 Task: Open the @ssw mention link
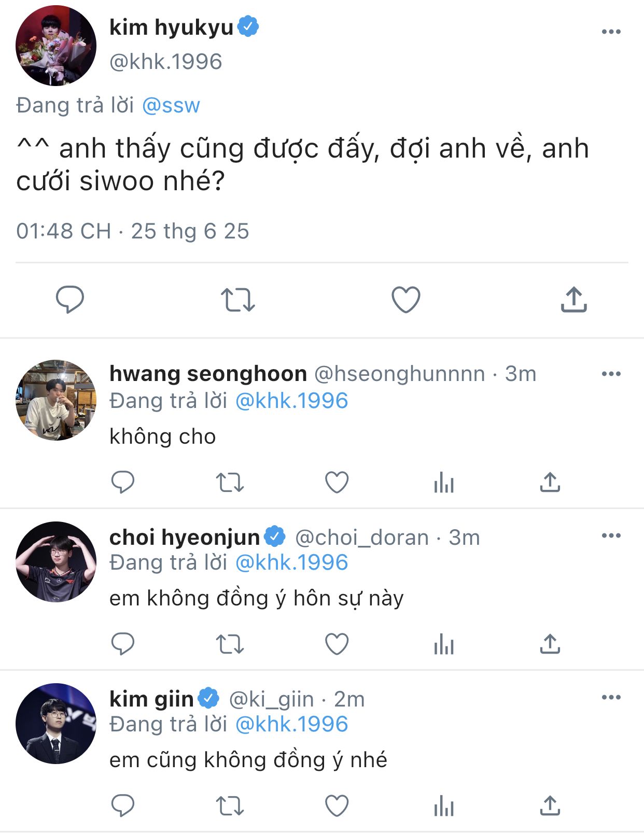pyautogui.click(x=171, y=105)
